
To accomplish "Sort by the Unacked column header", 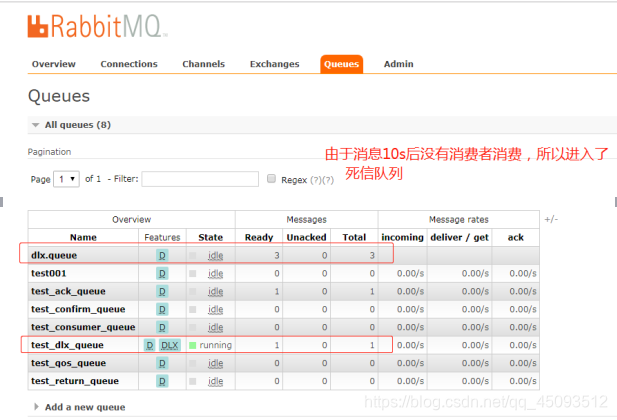I will point(307,237).
